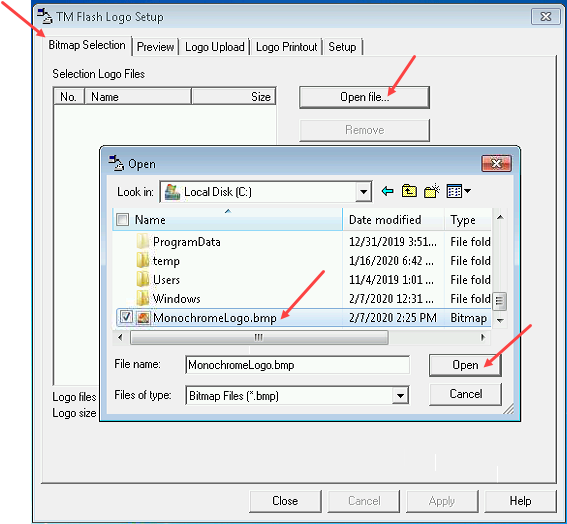Click the Close button at bottom
567x524 pixels.
coord(285,501)
